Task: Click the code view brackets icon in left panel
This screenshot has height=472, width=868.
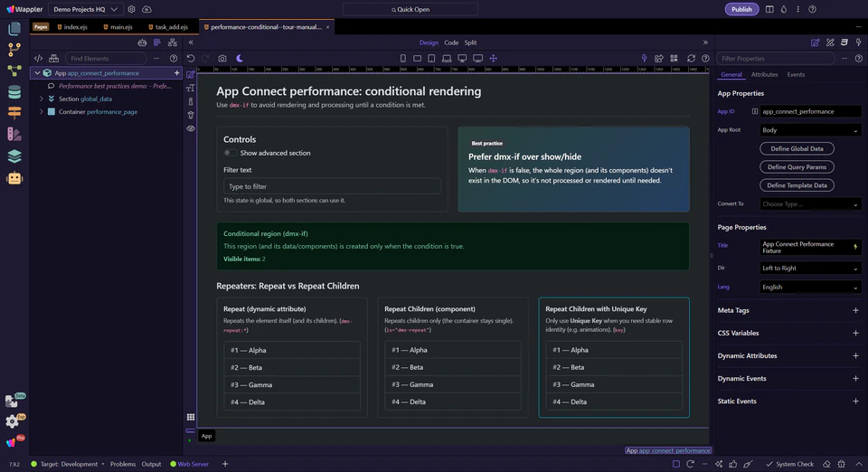Action: [38, 58]
